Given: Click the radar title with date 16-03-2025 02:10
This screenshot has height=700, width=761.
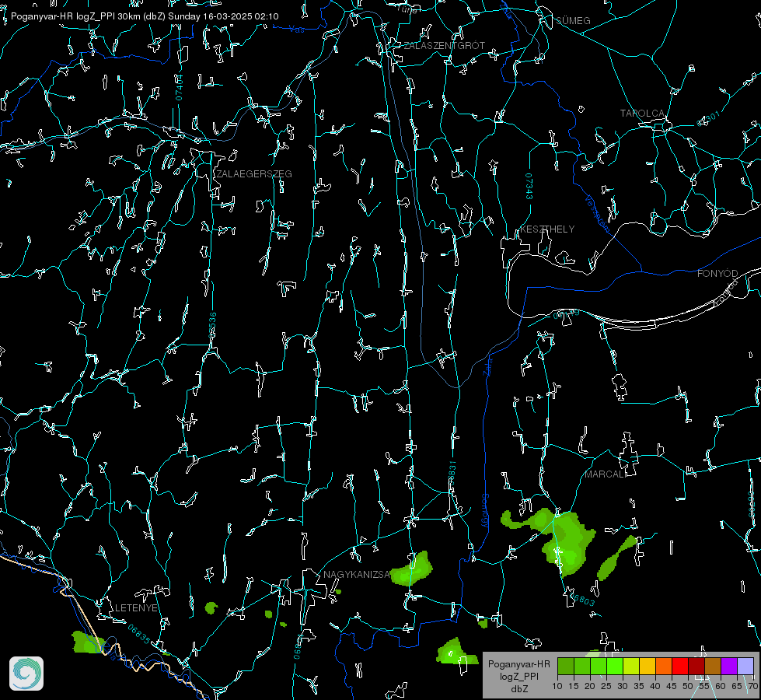Looking at the screenshot, I should coord(145,16).
